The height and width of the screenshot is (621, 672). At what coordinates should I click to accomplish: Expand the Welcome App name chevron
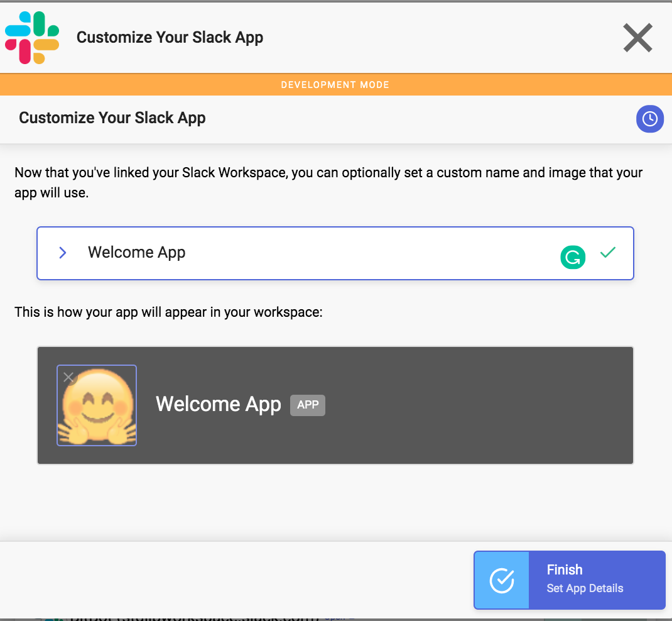[63, 253]
